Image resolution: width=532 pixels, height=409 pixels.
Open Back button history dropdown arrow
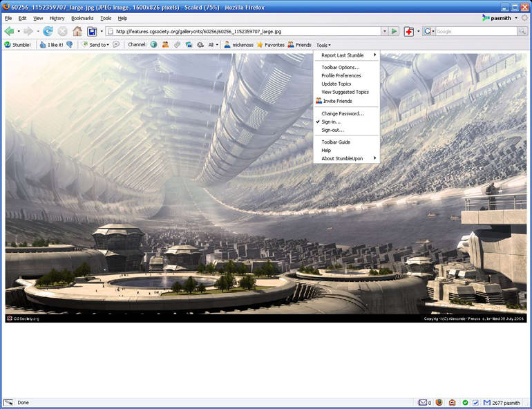point(19,32)
